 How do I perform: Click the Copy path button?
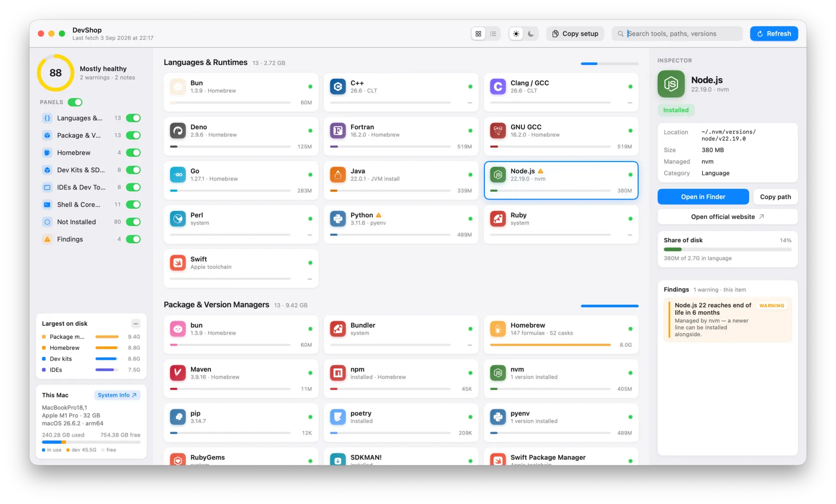click(775, 197)
